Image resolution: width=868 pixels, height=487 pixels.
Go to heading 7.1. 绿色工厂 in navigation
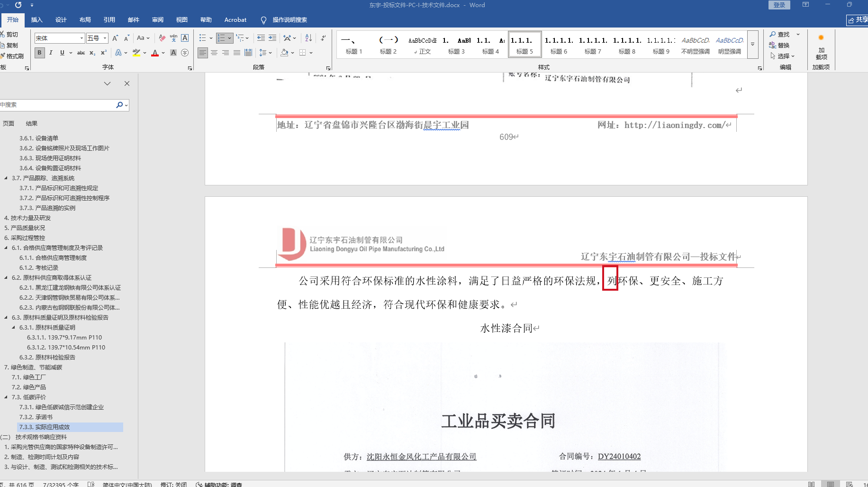pyautogui.click(x=28, y=377)
